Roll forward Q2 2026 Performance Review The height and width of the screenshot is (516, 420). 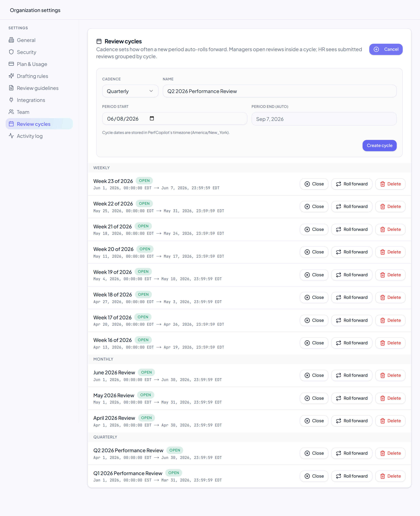(351, 453)
